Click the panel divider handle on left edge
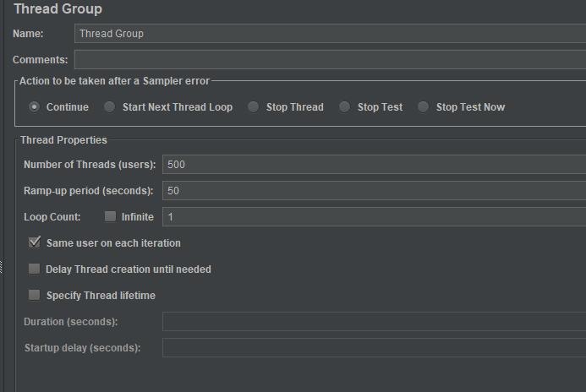586x392 pixels. pos(2,267)
